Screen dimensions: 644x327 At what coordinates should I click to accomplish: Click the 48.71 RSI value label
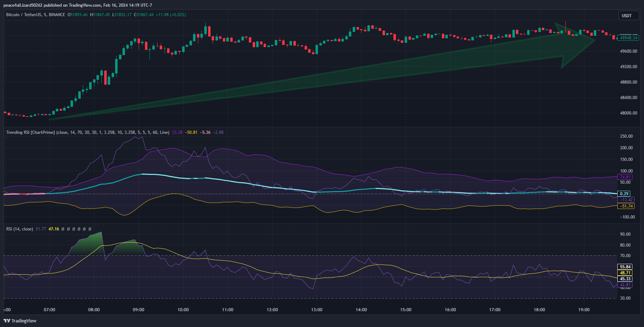tap(625, 273)
